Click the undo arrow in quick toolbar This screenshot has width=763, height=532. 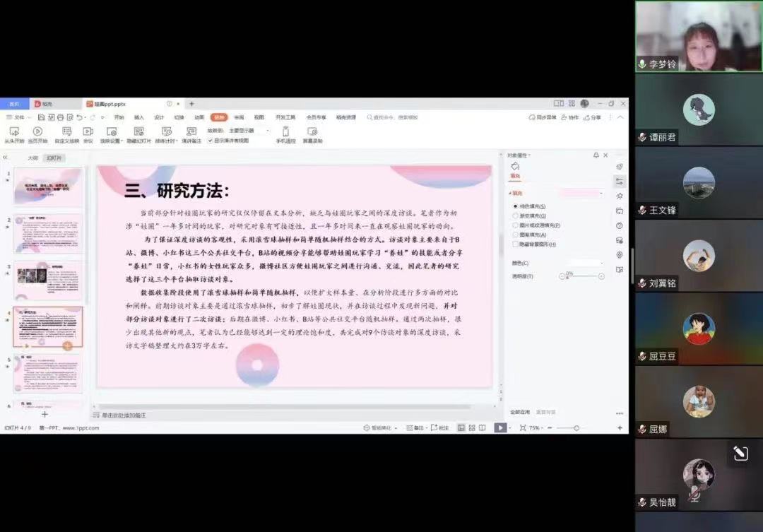tap(79, 117)
